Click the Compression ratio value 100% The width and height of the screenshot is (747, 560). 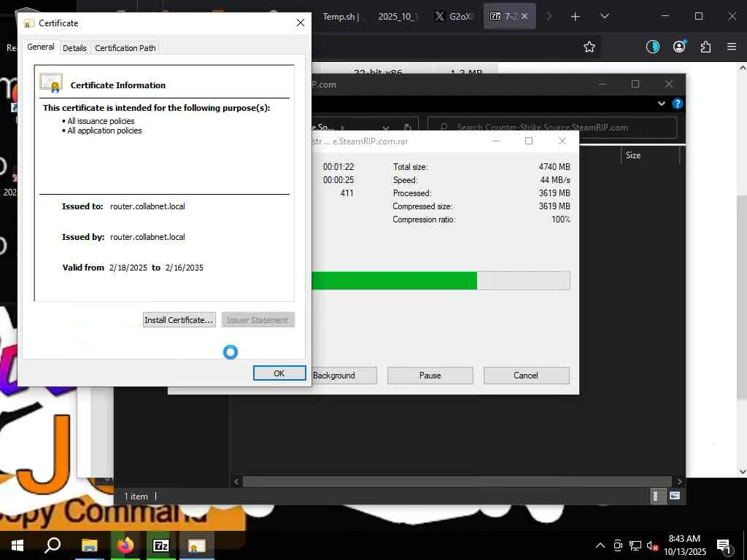point(561,219)
